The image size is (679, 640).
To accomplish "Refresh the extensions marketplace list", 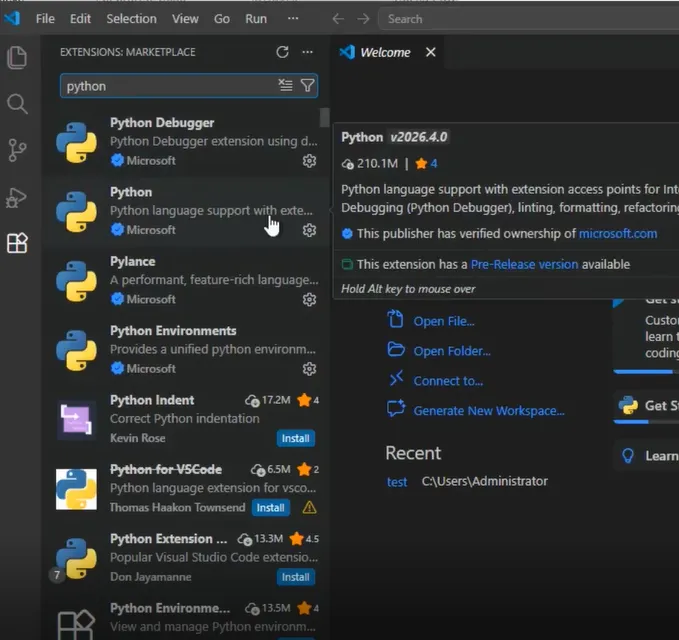I will tap(282, 52).
